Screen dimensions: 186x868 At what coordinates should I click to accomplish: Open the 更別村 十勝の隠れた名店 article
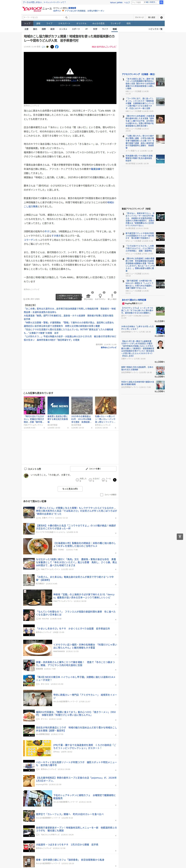pyautogui.click(x=76, y=527)
